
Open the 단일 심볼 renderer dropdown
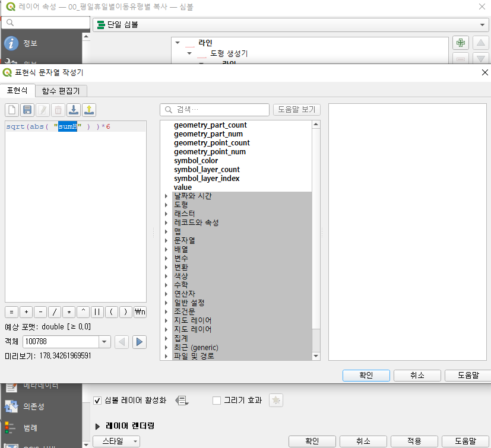(290, 25)
